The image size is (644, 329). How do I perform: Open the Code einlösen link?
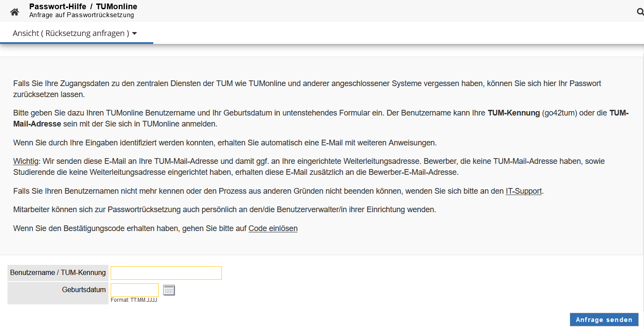tap(273, 228)
